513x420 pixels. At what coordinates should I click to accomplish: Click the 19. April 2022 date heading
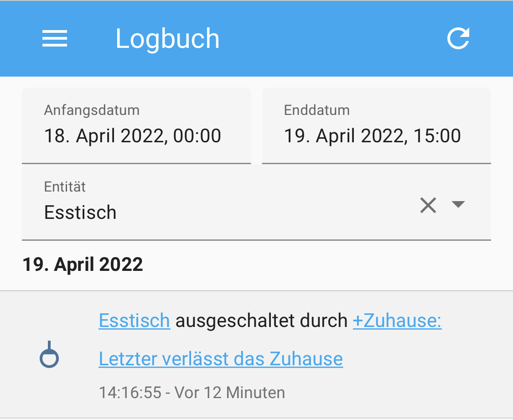(x=83, y=264)
